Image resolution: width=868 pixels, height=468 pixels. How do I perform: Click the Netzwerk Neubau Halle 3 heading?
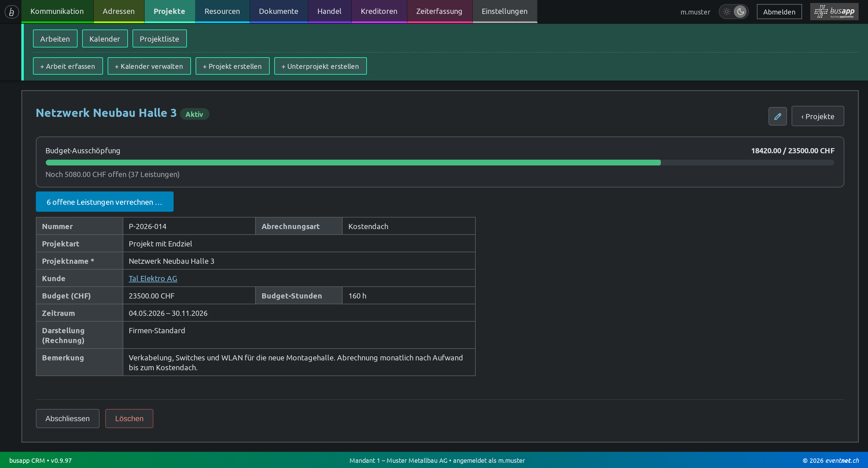(106, 113)
